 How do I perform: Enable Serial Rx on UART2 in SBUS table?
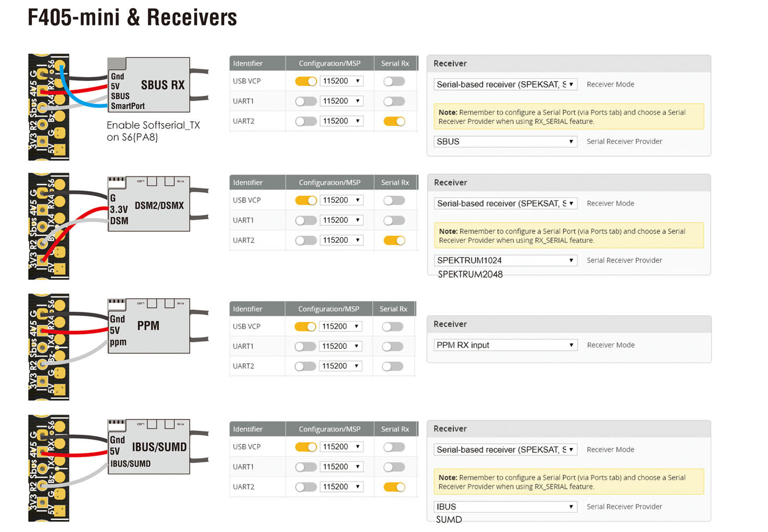[394, 121]
